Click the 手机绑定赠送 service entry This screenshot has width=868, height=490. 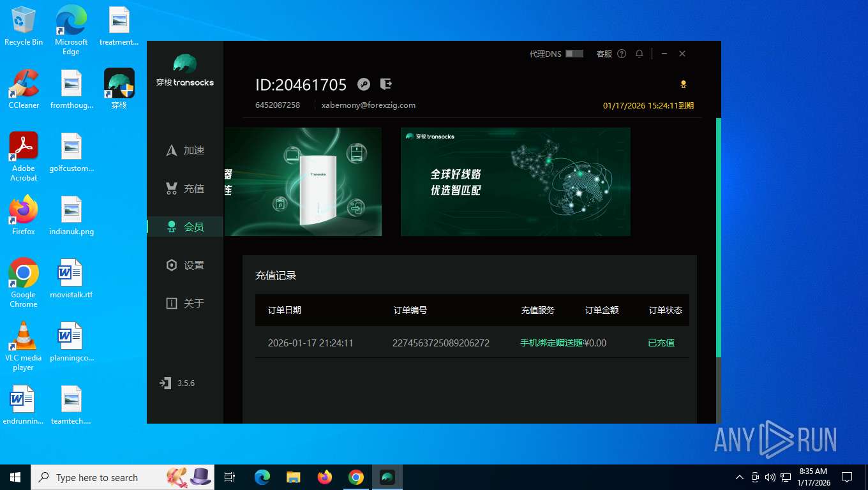[551, 343]
